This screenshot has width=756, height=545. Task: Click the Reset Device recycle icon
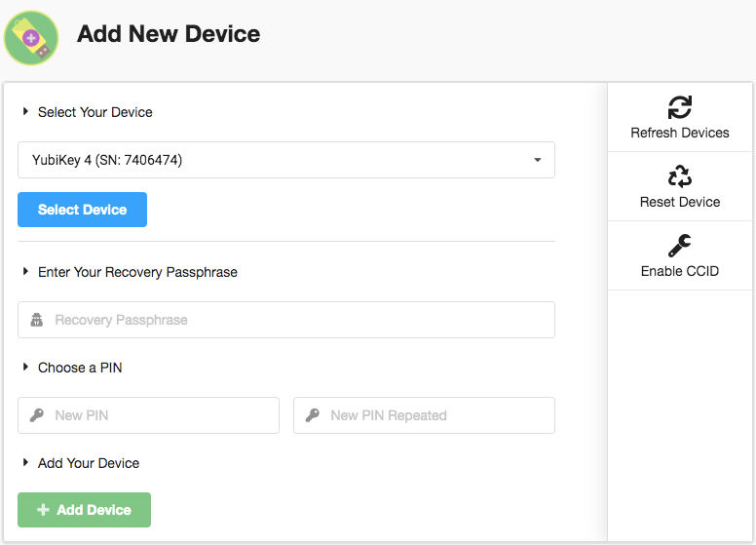[679, 176]
